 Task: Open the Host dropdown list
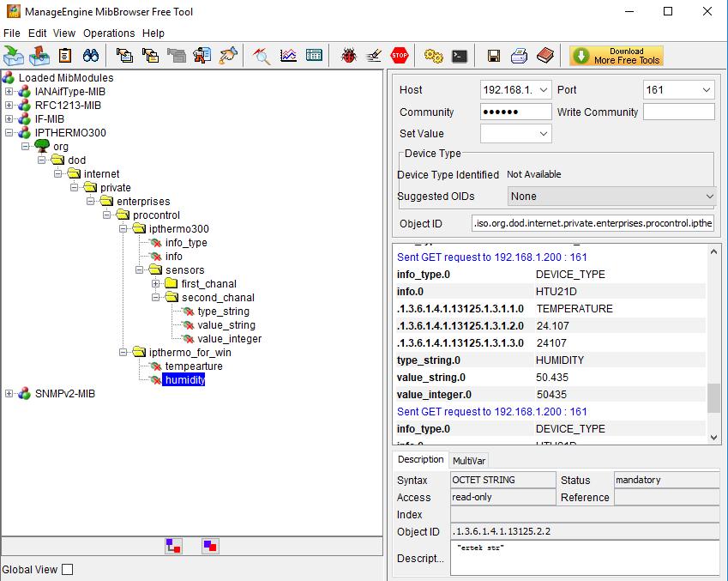click(544, 90)
